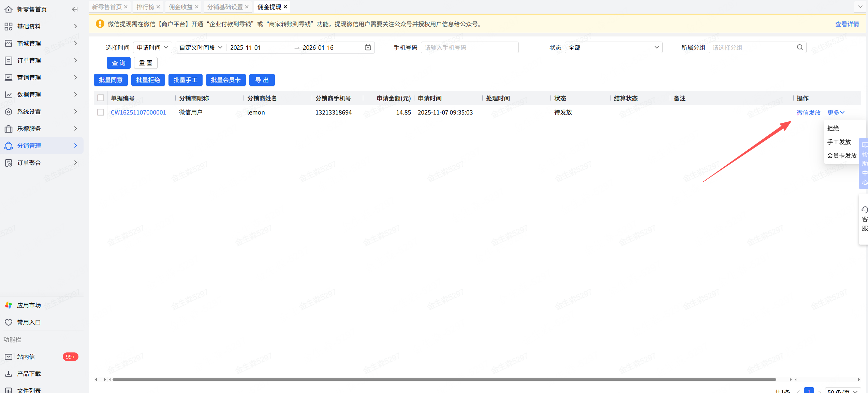
Task: Open the 客服 customer service widget
Action: (864, 218)
